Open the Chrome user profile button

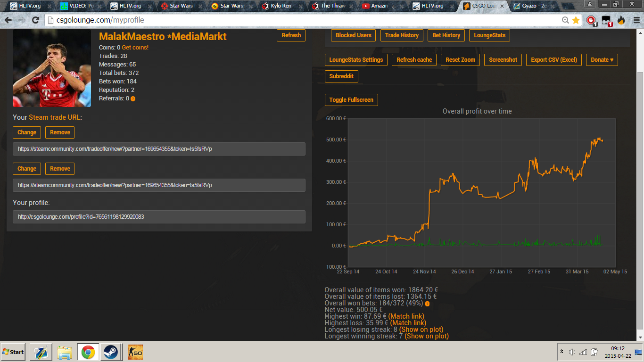[590, 4]
